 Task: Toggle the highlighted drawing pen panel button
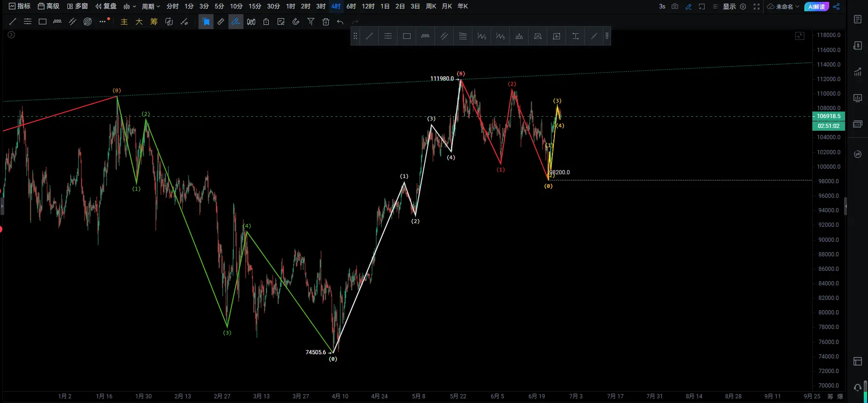point(236,22)
